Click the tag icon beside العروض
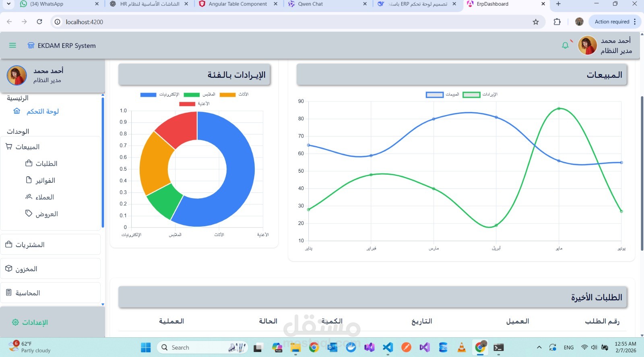Image resolution: width=644 pixels, height=357 pixels. 29,213
